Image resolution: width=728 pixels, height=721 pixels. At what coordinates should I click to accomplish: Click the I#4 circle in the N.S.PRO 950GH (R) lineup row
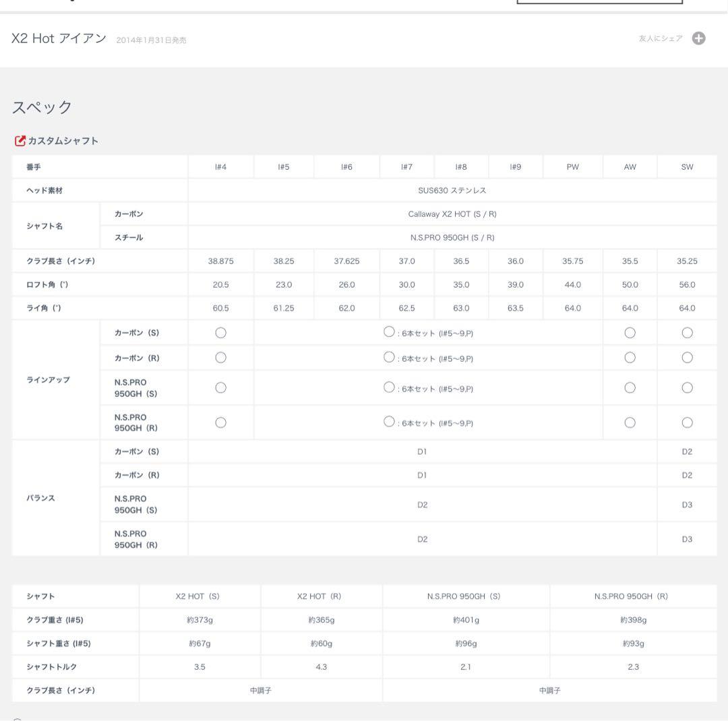[x=220, y=422]
